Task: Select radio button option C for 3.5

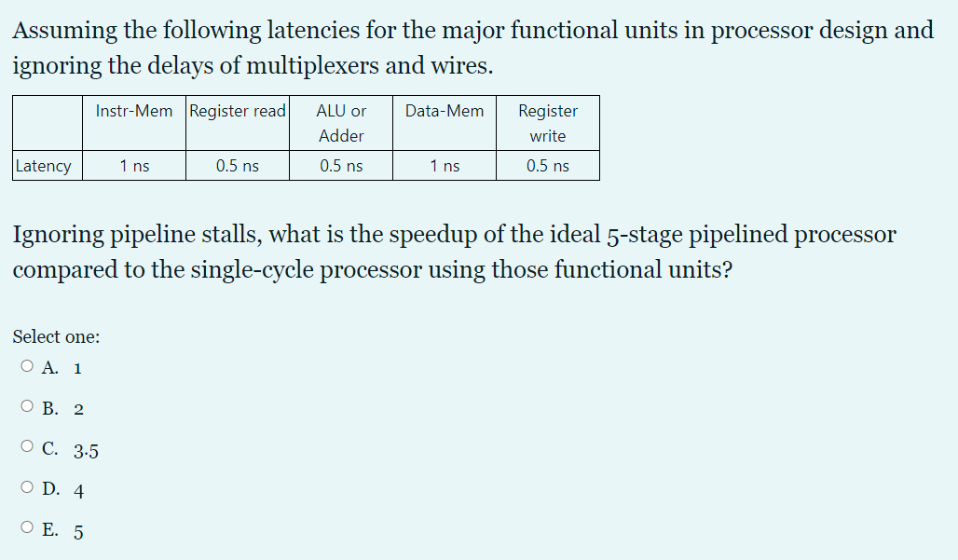Action: click(25, 445)
